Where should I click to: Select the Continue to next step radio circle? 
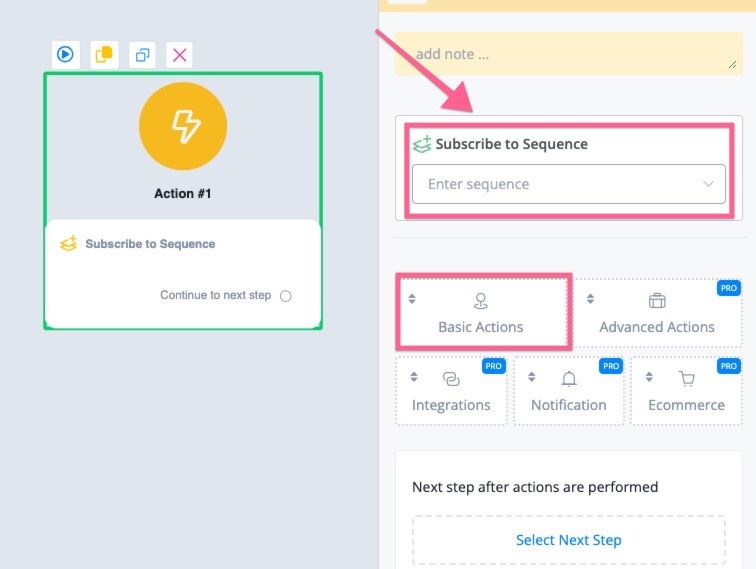pos(285,296)
